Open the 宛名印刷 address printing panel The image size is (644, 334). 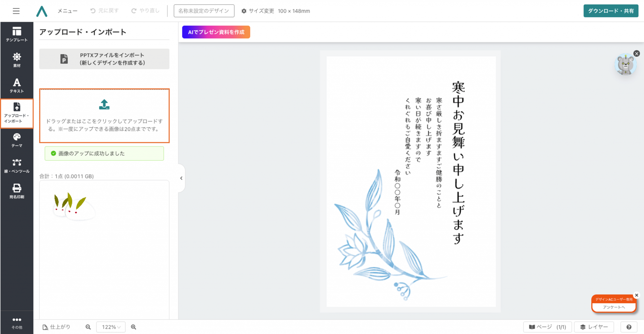point(17,191)
